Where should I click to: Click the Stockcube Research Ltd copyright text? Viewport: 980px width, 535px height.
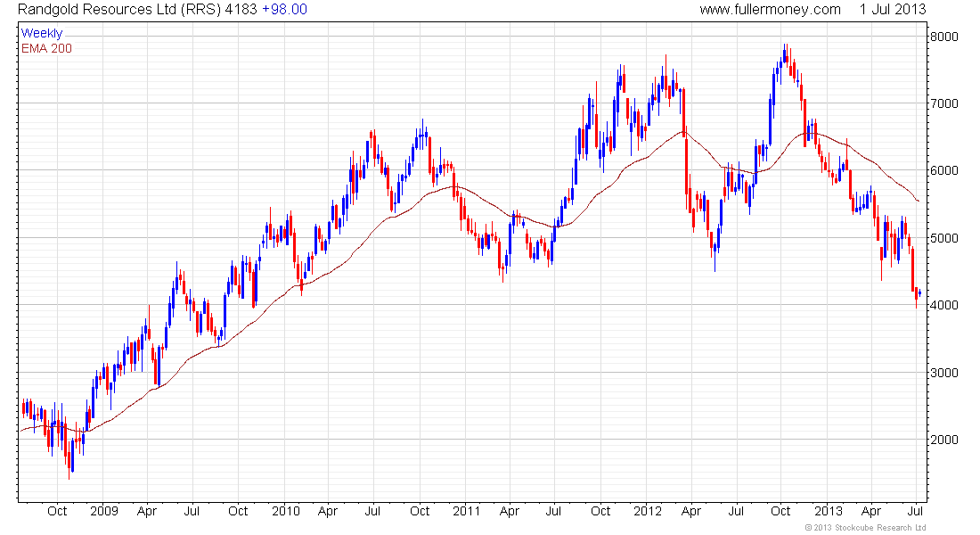tap(866, 528)
